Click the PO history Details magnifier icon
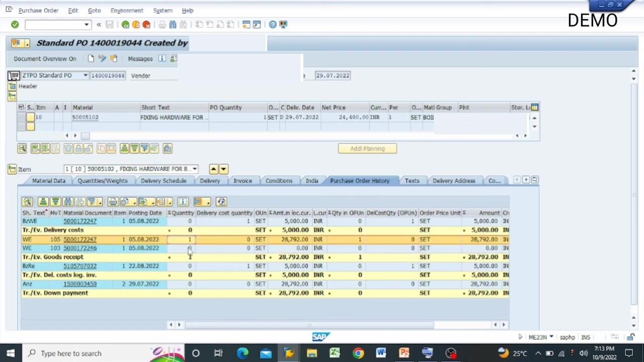Viewport: 644px width, 362px height. (27, 202)
